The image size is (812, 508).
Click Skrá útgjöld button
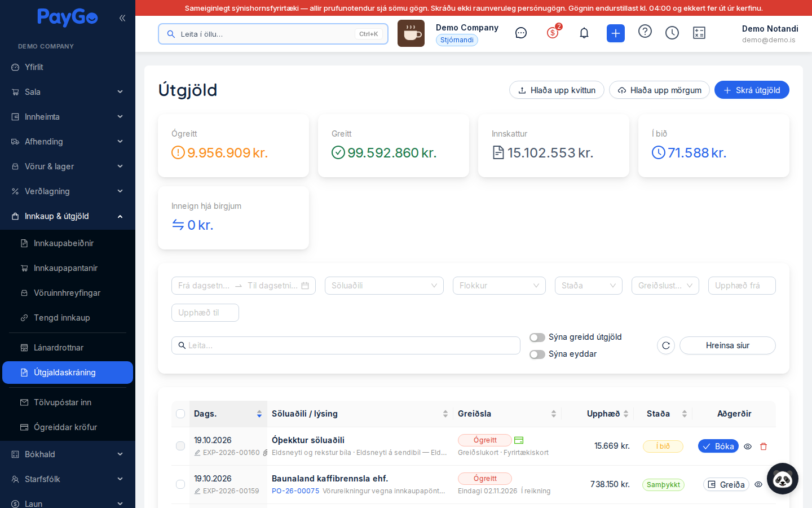[752, 90]
